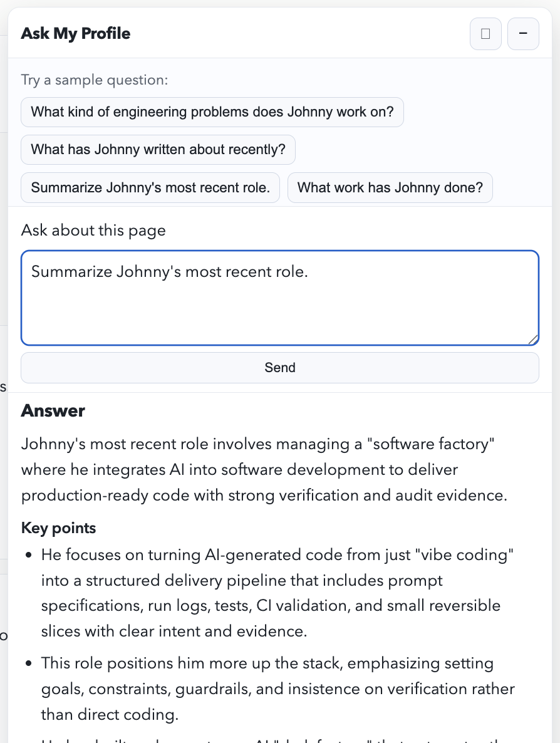Click the 'Try a sample question' label

click(95, 80)
